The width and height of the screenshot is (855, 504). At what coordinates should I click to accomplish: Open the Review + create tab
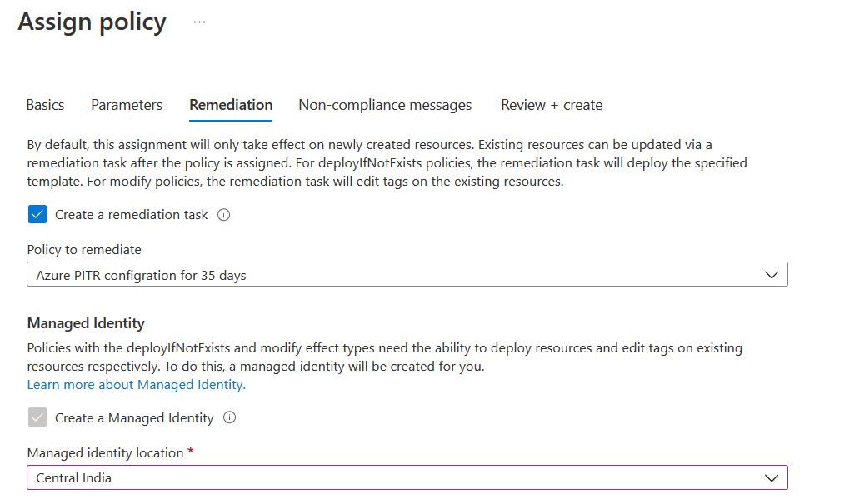(552, 105)
